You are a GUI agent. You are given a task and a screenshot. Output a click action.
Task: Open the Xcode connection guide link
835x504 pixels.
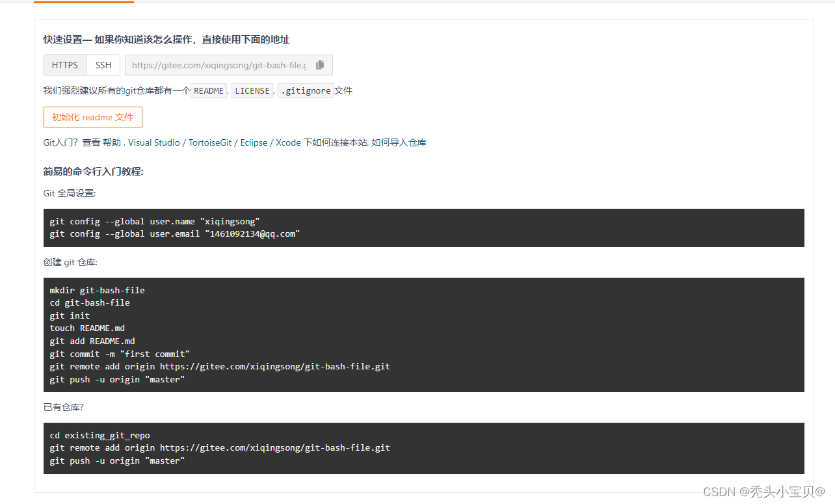pyautogui.click(x=288, y=142)
